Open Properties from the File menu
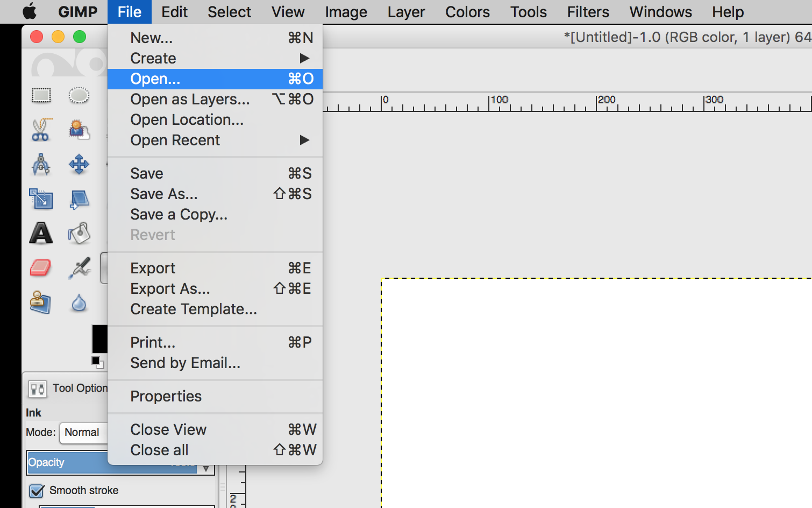Image resolution: width=812 pixels, height=508 pixels. [x=215, y=397]
